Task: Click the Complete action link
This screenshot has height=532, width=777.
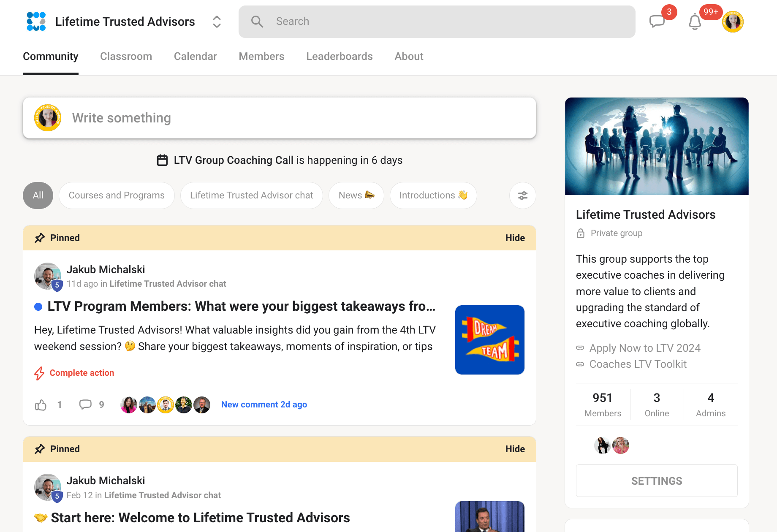Action: [x=82, y=373]
